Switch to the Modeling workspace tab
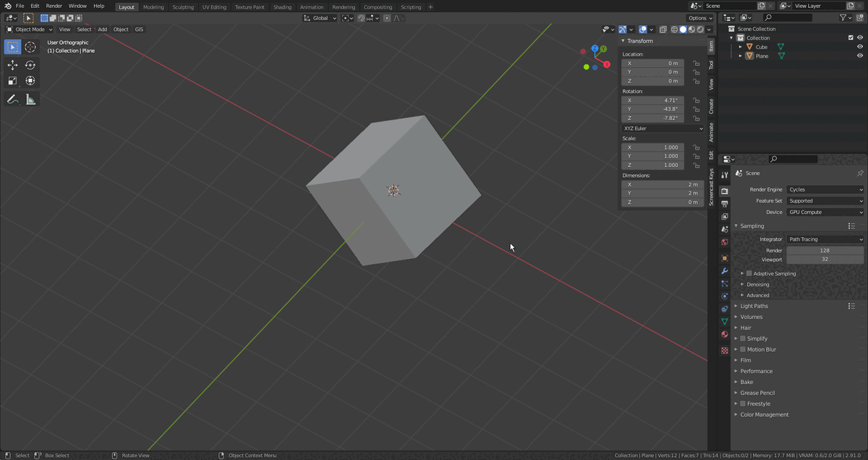 pos(153,7)
